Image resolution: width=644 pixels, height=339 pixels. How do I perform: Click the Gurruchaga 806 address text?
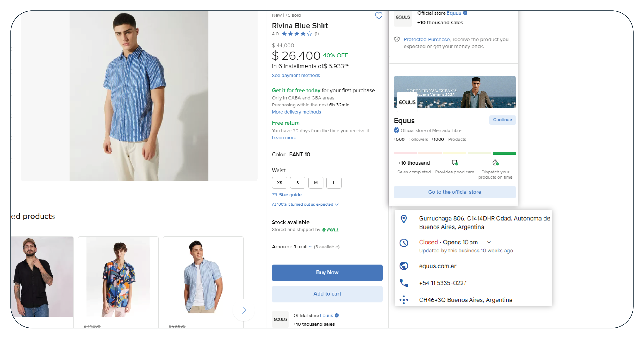[484, 222]
